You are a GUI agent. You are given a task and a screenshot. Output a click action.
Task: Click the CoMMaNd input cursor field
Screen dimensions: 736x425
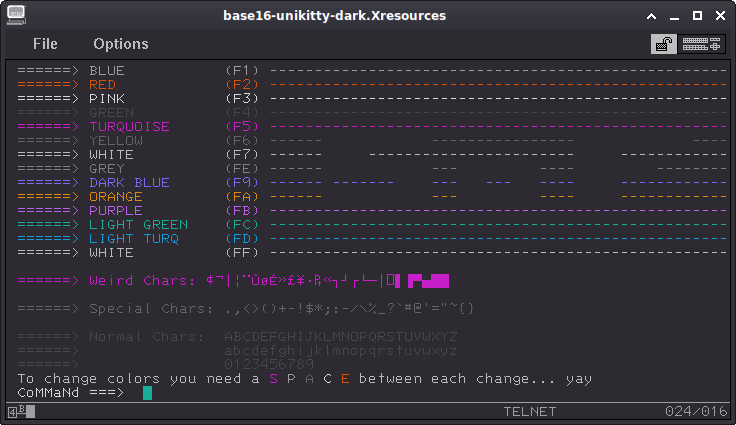[x=147, y=393]
